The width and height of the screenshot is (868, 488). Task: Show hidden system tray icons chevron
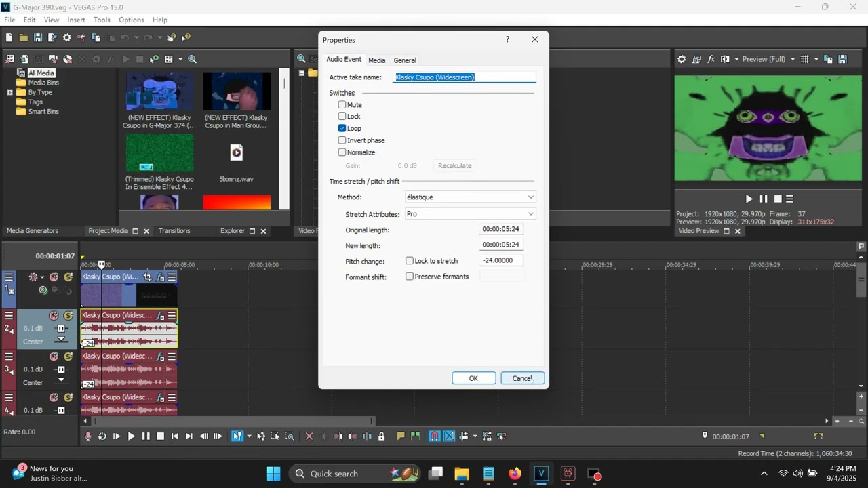[x=764, y=474]
